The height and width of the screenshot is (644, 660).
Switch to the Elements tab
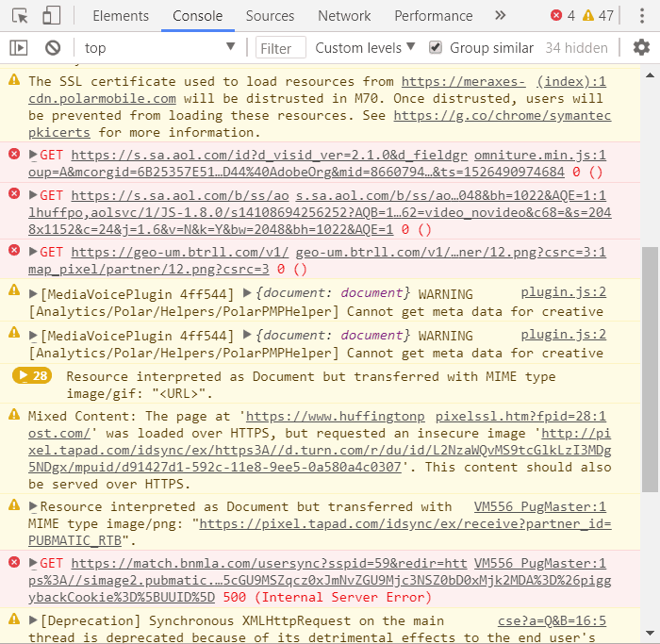121,16
